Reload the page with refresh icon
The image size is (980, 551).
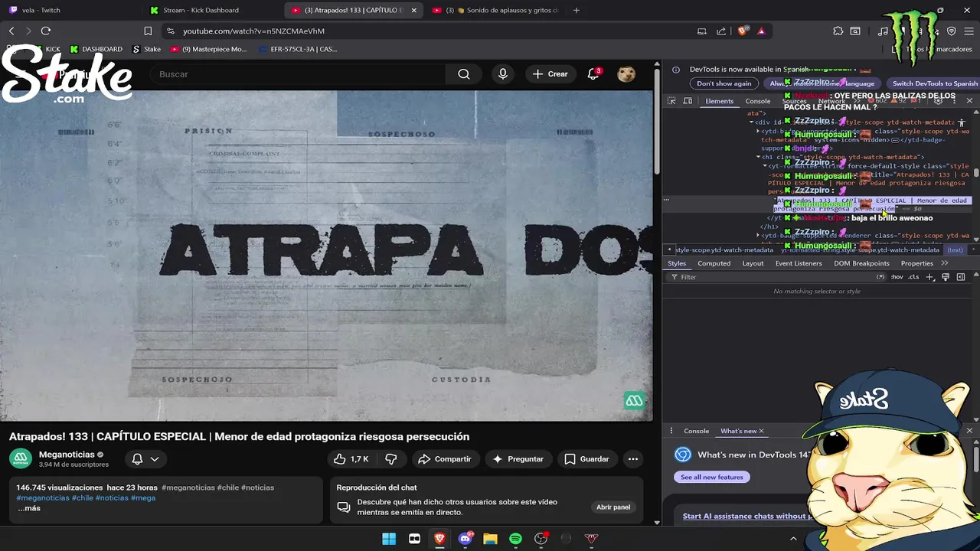(x=46, y=31)
